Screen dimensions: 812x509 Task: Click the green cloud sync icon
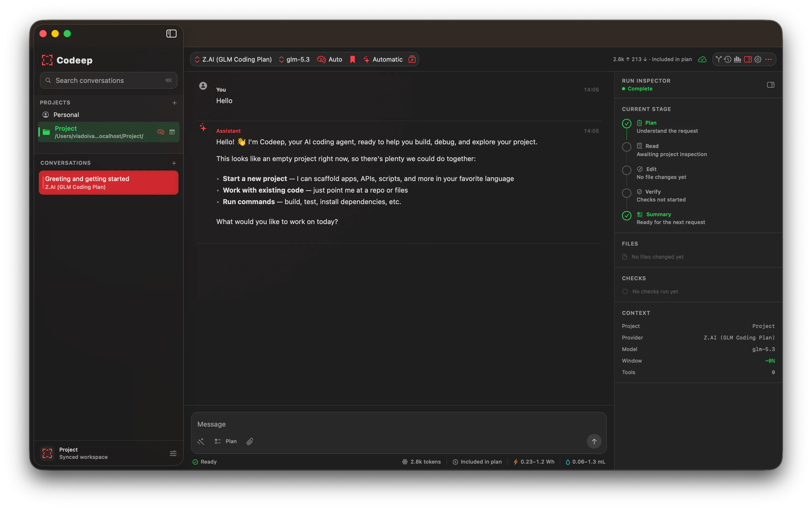pyautogui.click(x=702, y=60)
